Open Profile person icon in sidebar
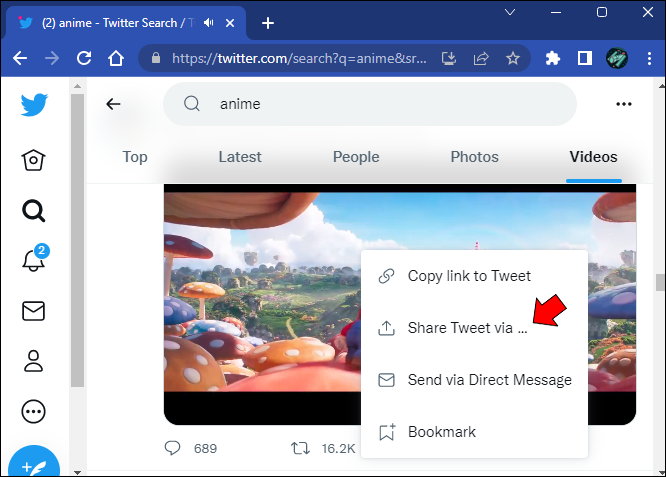 (33, 361)
